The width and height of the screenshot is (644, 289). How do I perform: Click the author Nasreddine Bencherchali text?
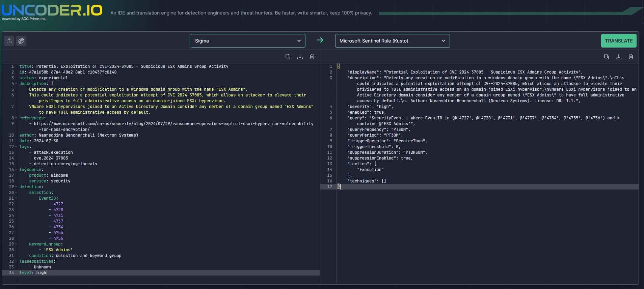click(88, 135)
